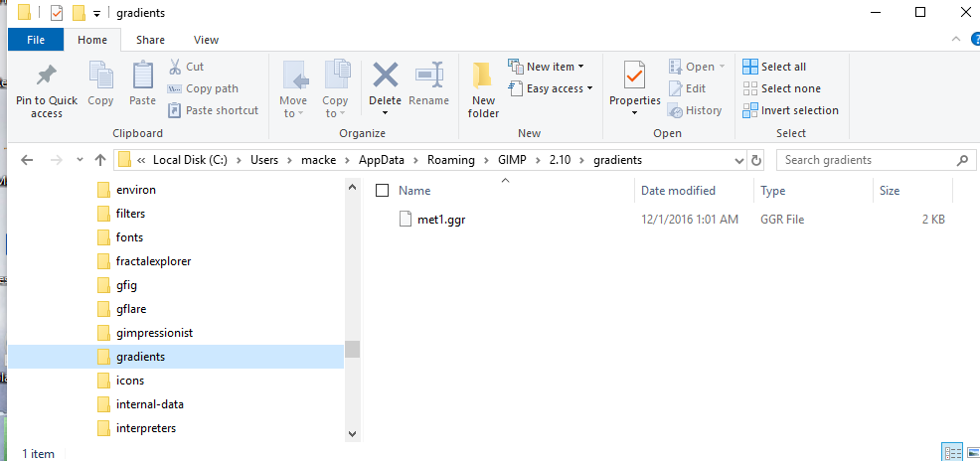The height and width of the screenshot is (461, 980).
Task: Open the File menu
Action: [36, 40]
